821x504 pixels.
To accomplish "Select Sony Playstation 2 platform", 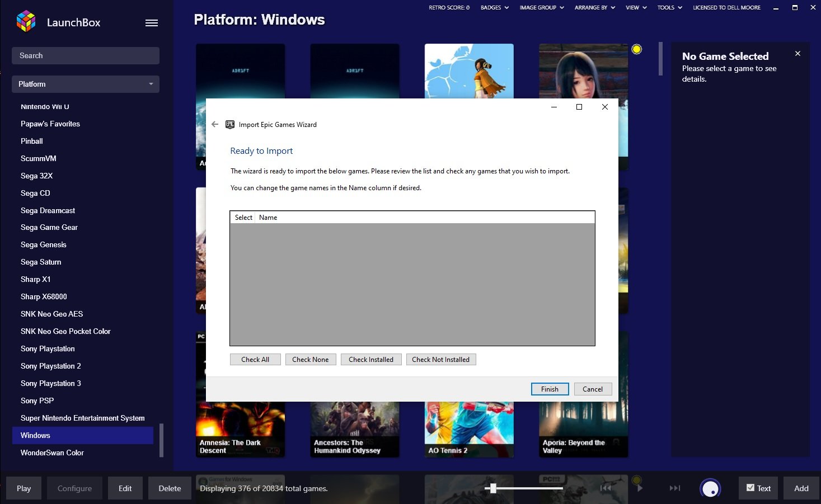I will pyautogui.click(x=51, y=366).
